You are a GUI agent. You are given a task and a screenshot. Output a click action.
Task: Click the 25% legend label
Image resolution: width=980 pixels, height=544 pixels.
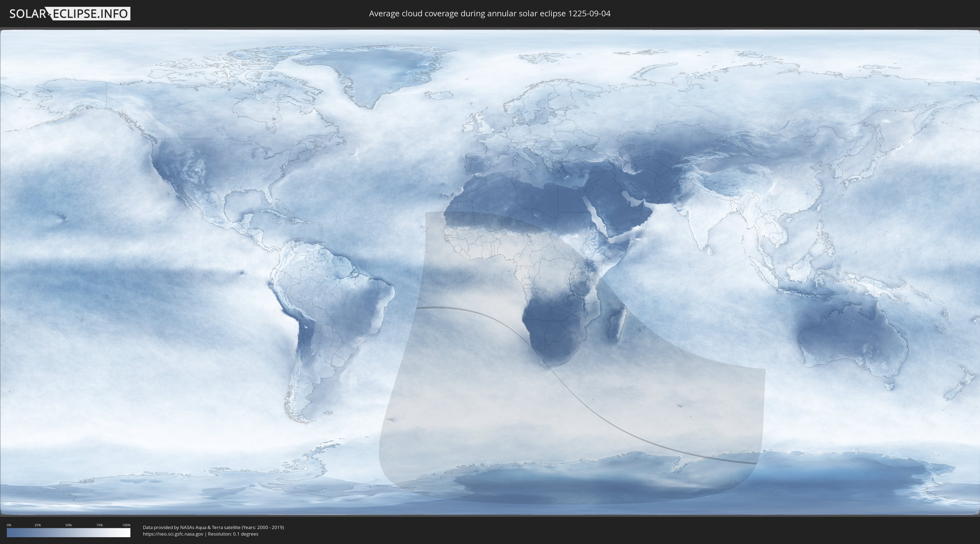tap(38, 525)
